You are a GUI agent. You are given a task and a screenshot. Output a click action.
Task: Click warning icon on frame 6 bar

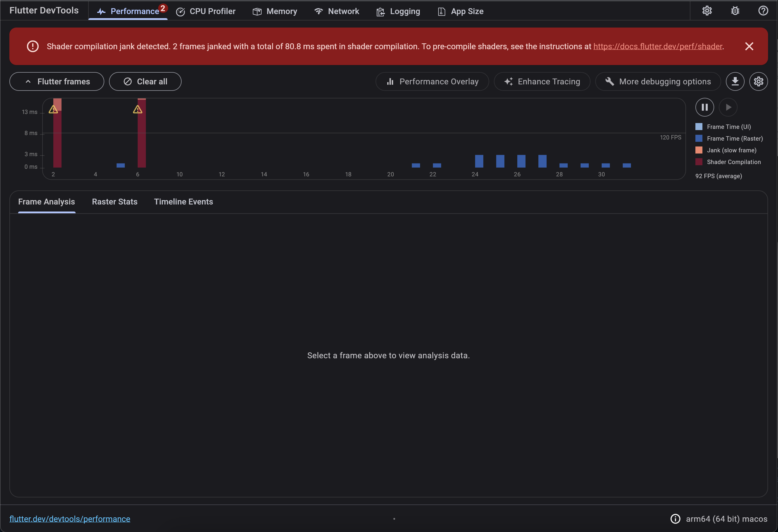tap(138, 110)
